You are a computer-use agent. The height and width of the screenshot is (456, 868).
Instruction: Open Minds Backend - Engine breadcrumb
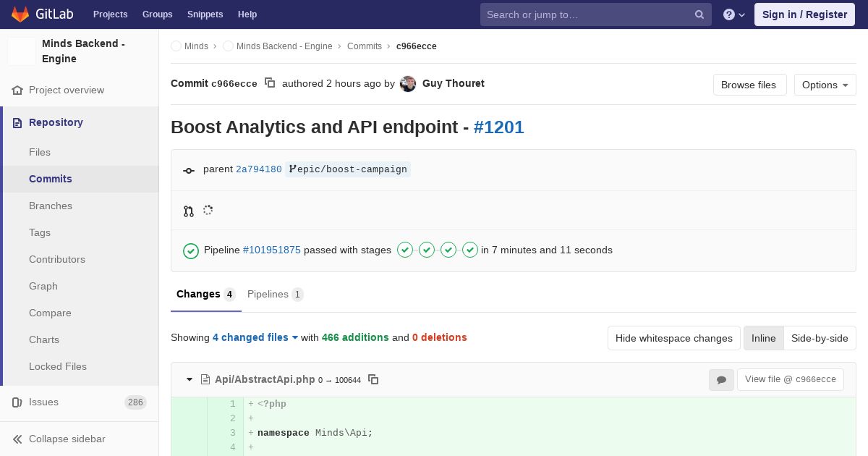284,46
